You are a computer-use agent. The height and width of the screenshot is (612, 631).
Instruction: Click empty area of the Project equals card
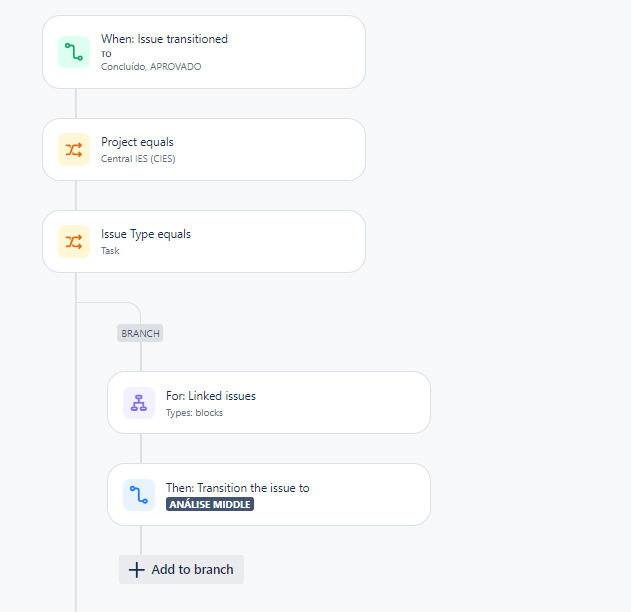(x=274, y=150)
